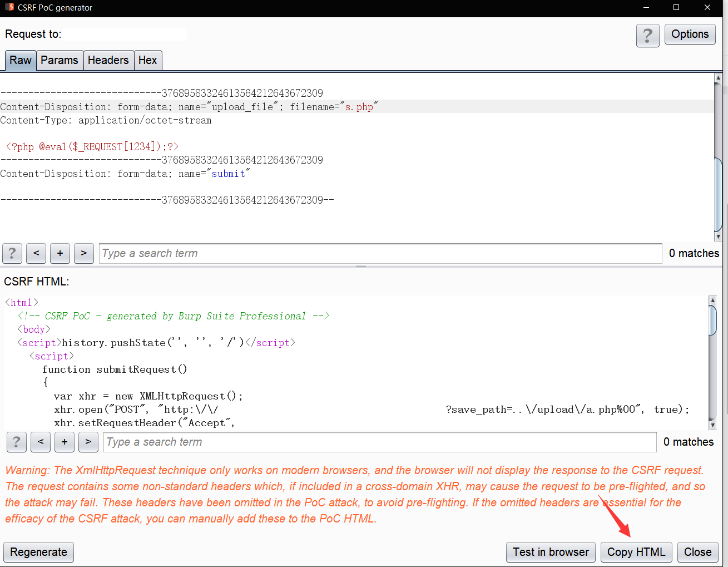Click the request pane vertical scrollbar thumb
This screenshot has height=567, width=728.
point(718,195)
